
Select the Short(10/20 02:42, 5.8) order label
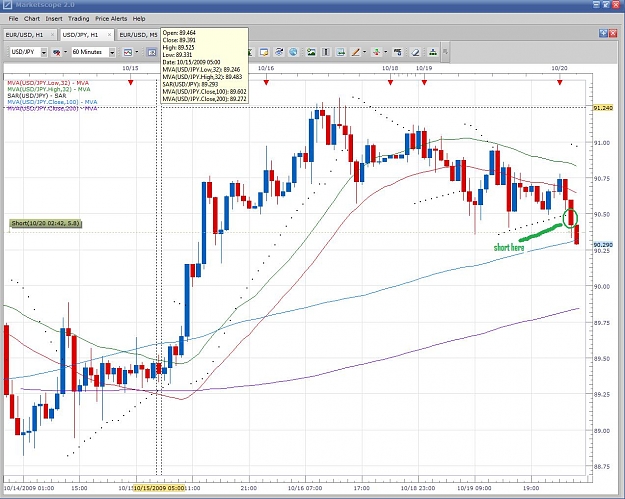[x=45, y=224]
